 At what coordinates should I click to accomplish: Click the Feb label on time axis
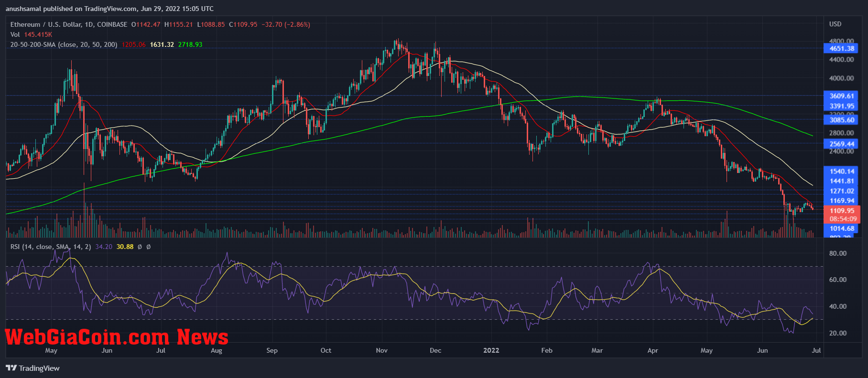(x=547, y=350)
